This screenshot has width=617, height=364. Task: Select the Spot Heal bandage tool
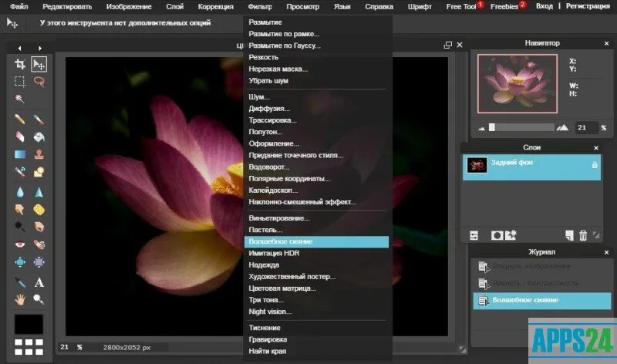(39, 244)
